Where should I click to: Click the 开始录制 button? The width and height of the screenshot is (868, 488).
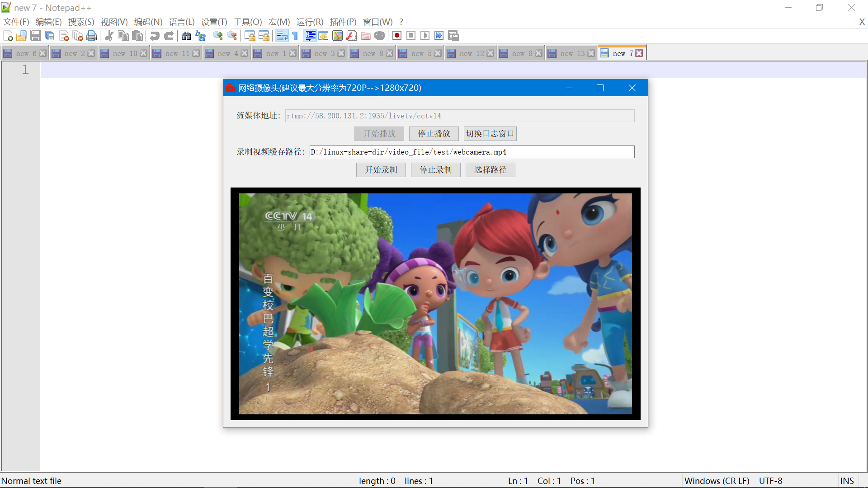coord(381,170)
